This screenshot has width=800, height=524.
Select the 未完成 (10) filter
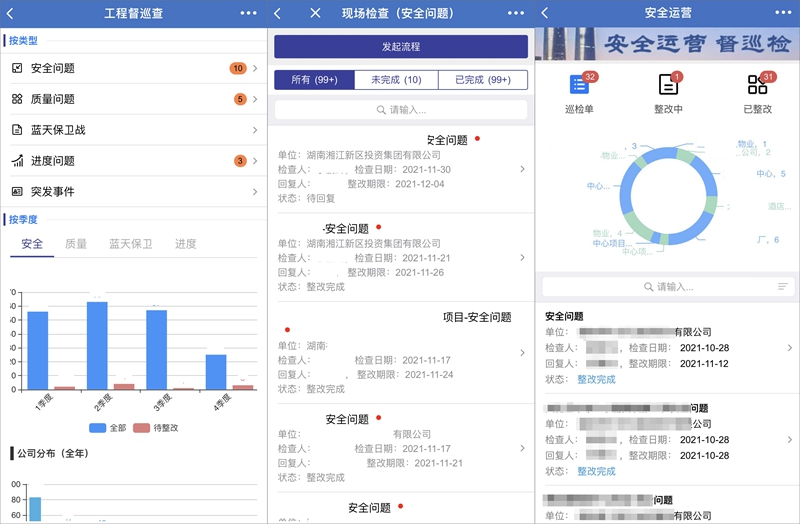396,80
